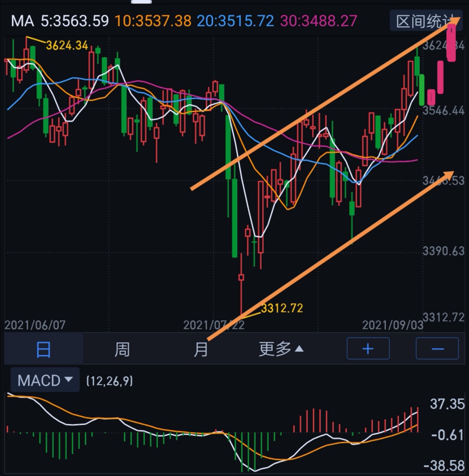Switch to the weekly 周 chart tab
469x476 pixels.
click(122, 349)
